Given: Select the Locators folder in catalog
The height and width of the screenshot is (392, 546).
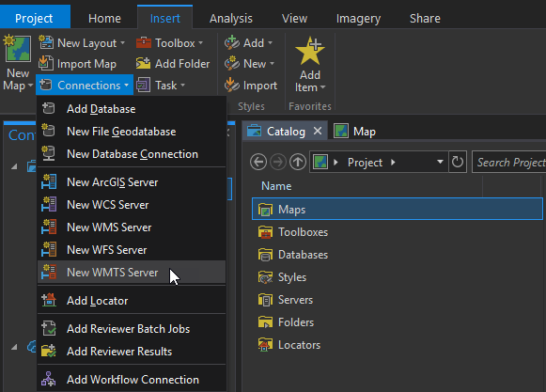Looking at the screenshot, I should (x=398, y=345).
